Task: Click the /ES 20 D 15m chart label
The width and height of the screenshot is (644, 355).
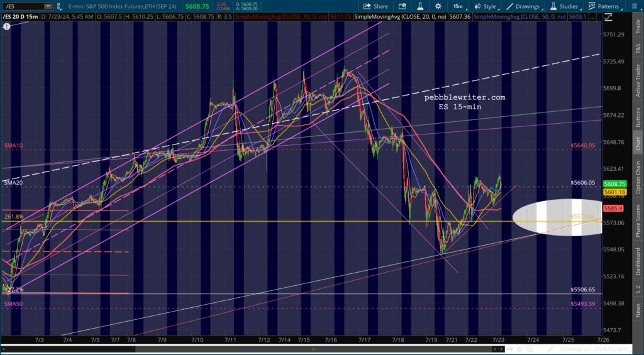Action: click(21, 16)
